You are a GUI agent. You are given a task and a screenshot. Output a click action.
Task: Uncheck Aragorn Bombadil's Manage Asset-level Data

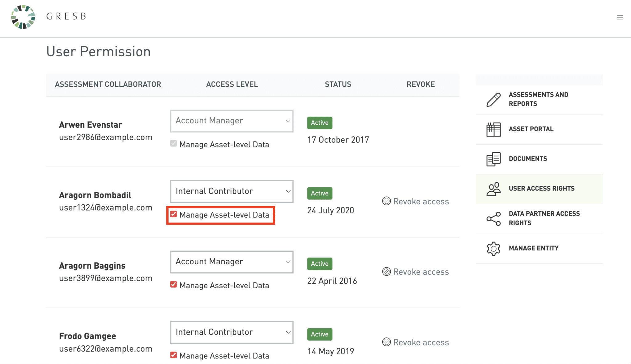[173, 214]
